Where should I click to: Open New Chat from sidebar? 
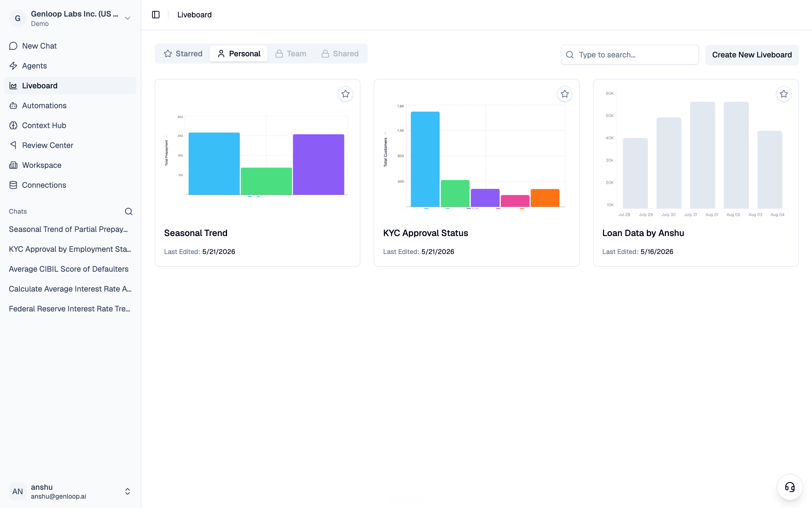[70, 46]
